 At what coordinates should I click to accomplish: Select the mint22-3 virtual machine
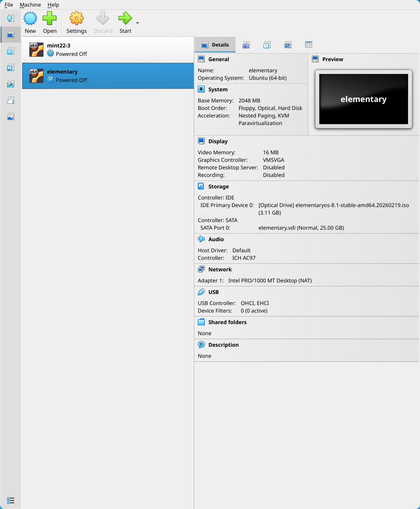point(108,50)
